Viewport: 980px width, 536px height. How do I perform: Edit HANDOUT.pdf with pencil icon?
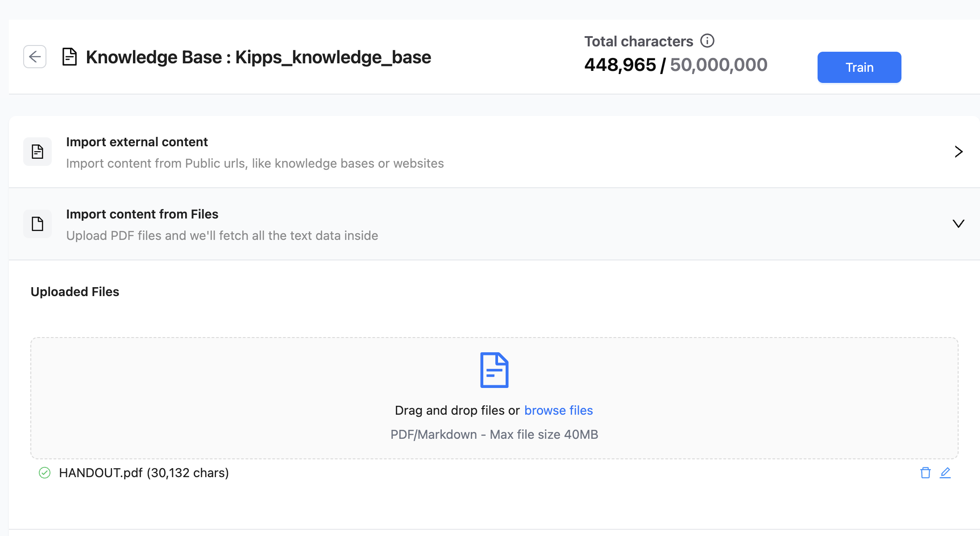click(x=945, y=473)
